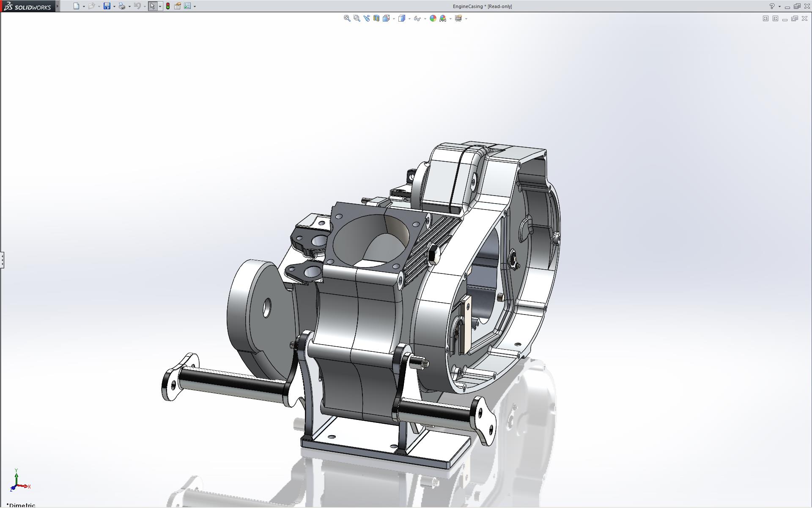Open the Options checklist icon
Screen dimensions: 812x508
(x=187, y=6)
